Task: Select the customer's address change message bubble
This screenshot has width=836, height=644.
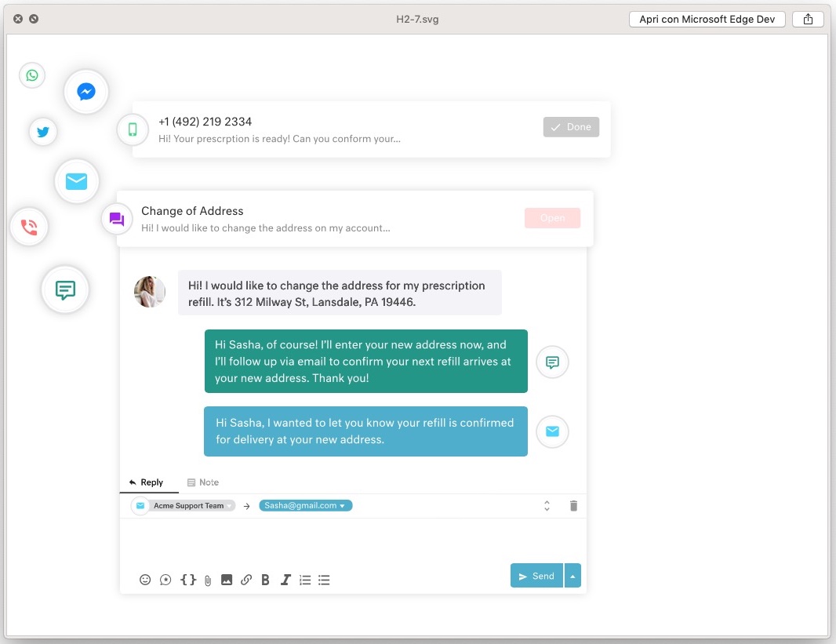Action: pos(340,293)
